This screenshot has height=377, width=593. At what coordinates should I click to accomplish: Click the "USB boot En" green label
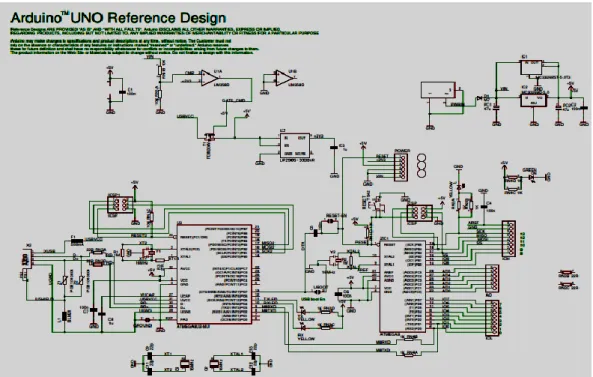[x=313, y=299]
